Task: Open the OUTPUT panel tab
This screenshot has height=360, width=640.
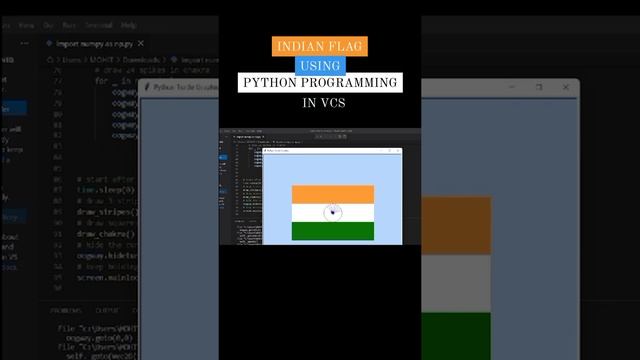Action: coord(107,311)
